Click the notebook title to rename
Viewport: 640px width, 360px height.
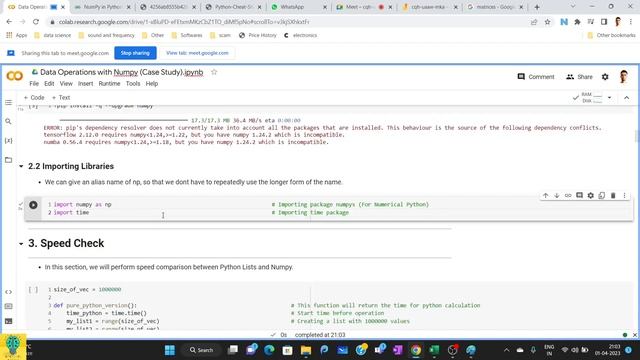(122, 72)
